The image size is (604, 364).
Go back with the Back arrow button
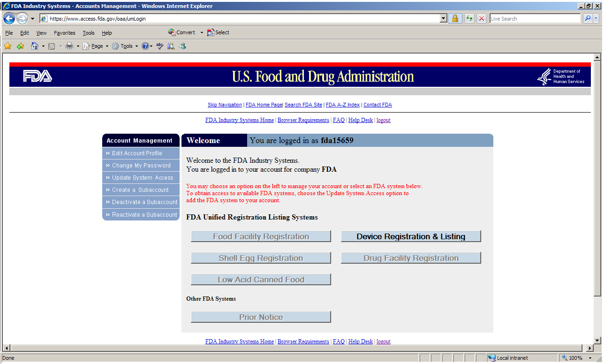click(9, 19)
